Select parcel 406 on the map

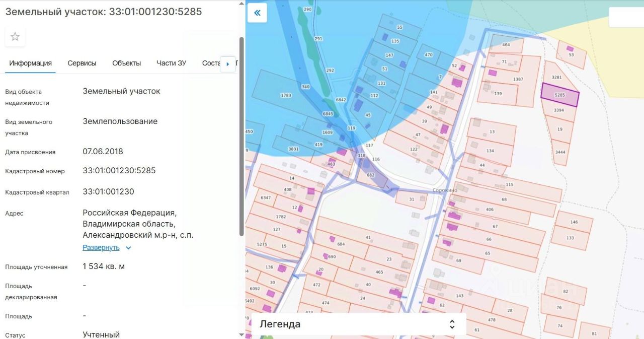[x=490, y=209]
